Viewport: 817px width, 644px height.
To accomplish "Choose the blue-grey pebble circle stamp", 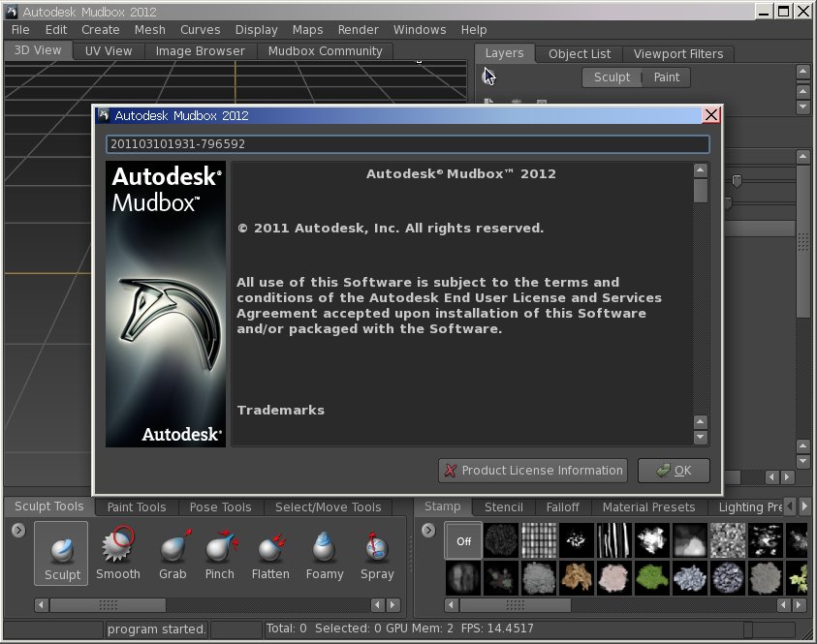I will click(728, 578).
